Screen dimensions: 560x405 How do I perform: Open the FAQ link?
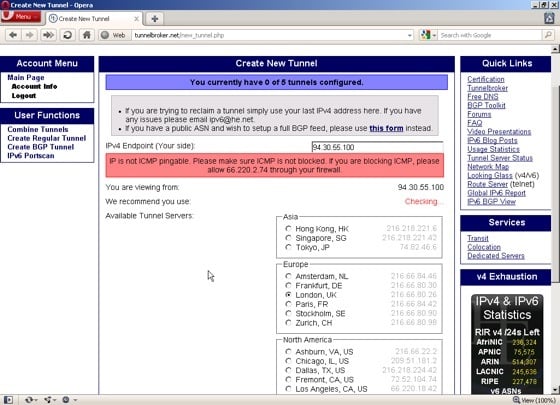(x=475, y=123)
